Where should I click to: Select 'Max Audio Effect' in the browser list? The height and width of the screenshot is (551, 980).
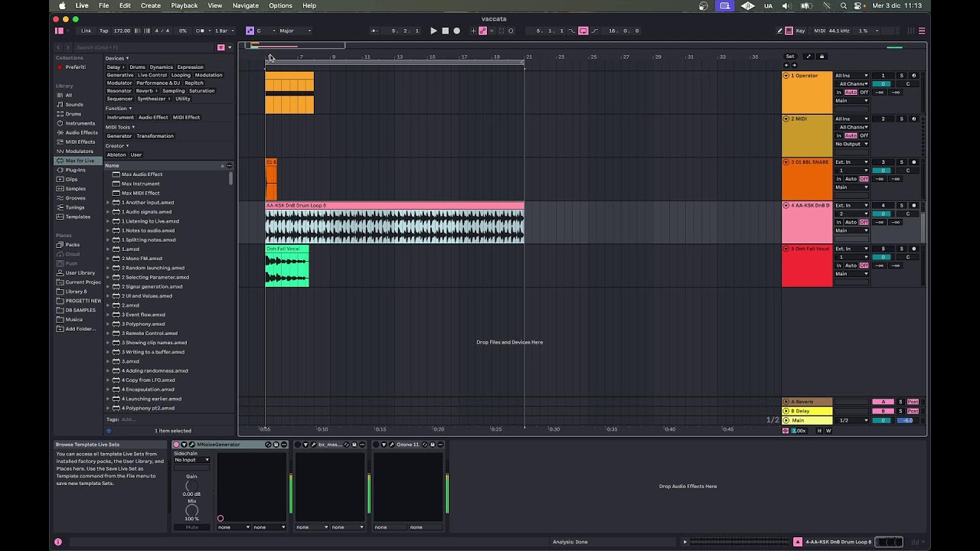pyautogui.click(x=142, y=174)
